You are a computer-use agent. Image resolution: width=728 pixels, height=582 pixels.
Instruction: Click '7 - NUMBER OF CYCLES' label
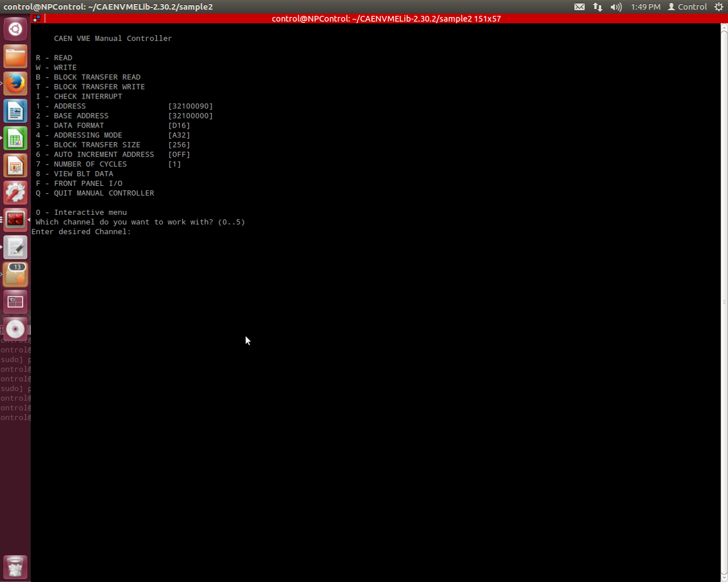[81, 164]
